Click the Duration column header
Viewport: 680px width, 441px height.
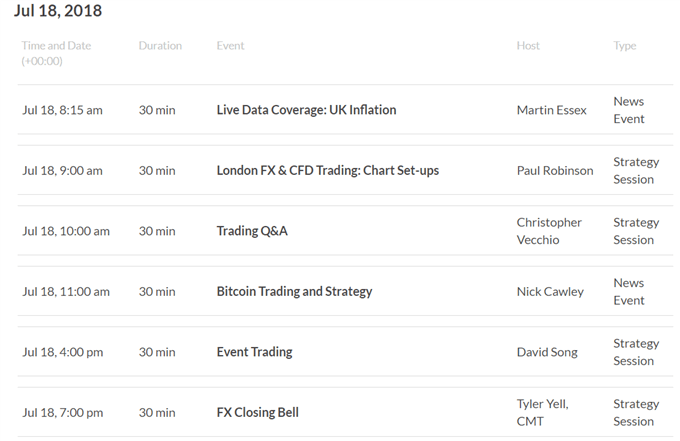pyautogui.click(x=160, y=46)
